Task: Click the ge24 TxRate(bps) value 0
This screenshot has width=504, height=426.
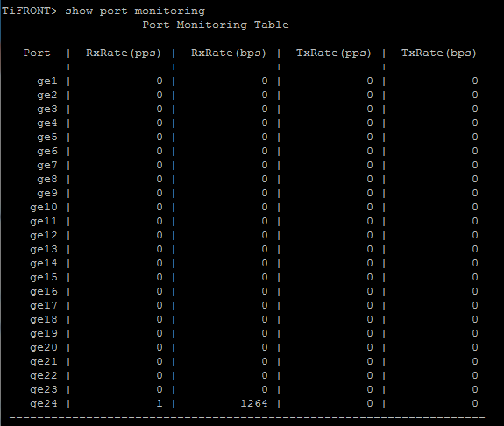Action: pos(475,403)
